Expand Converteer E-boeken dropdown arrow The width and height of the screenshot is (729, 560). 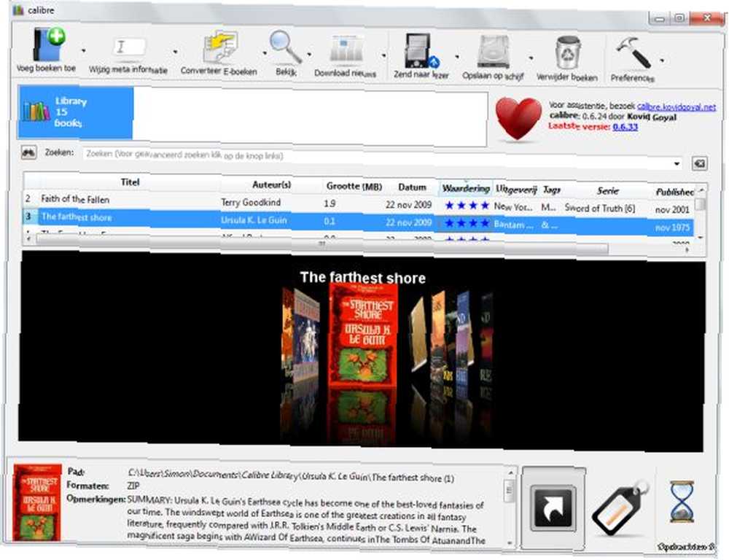point(265,53)
